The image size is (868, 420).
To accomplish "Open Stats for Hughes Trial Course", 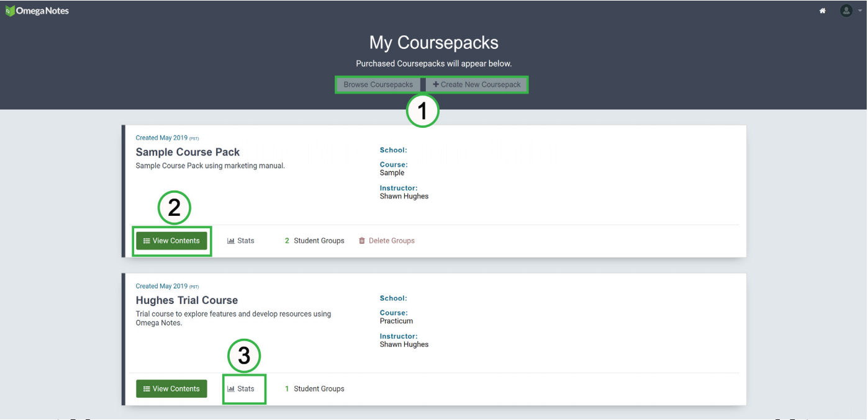I will [241, 389].
